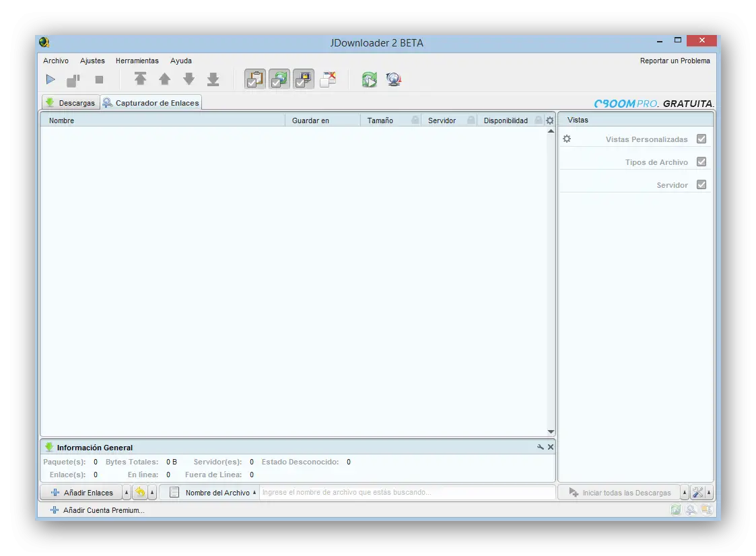Click Iniciar todas las Descargas button
Viewport: 756px width, 556px height.
click(619, 493)
